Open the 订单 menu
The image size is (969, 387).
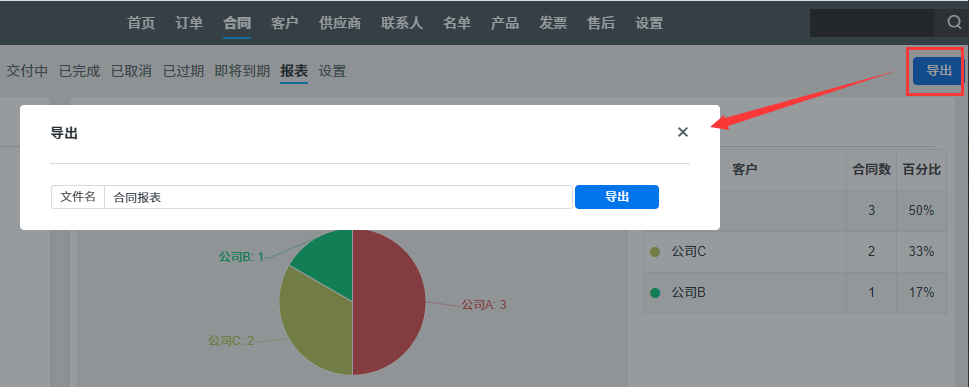coord(189,23)
